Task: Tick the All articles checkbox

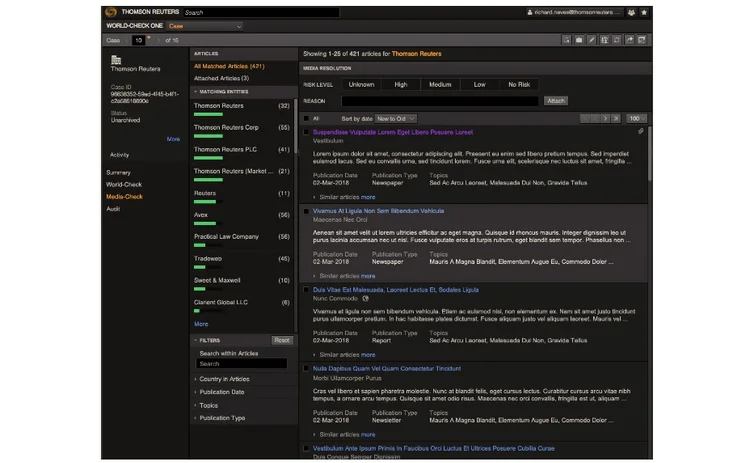Action: [x=306, y=118]
